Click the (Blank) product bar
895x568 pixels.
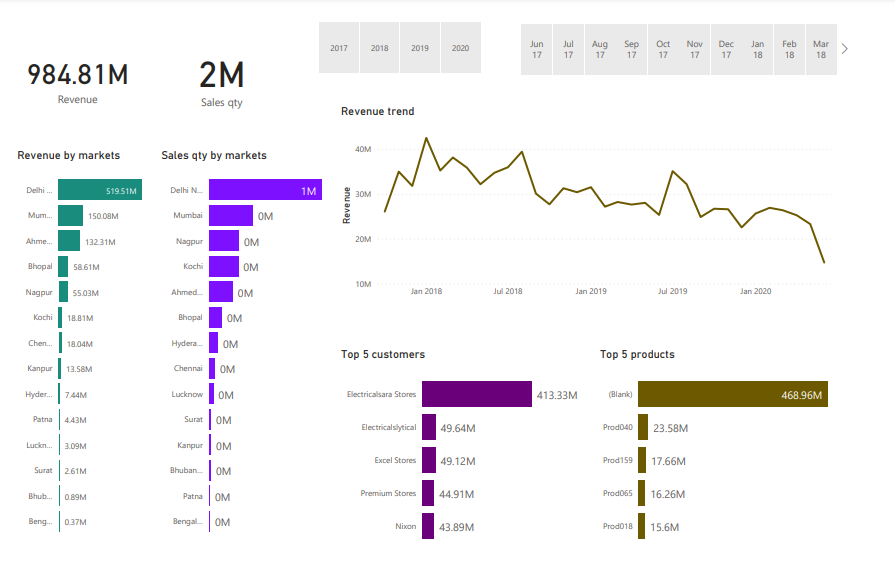click(x=732, y=394)
